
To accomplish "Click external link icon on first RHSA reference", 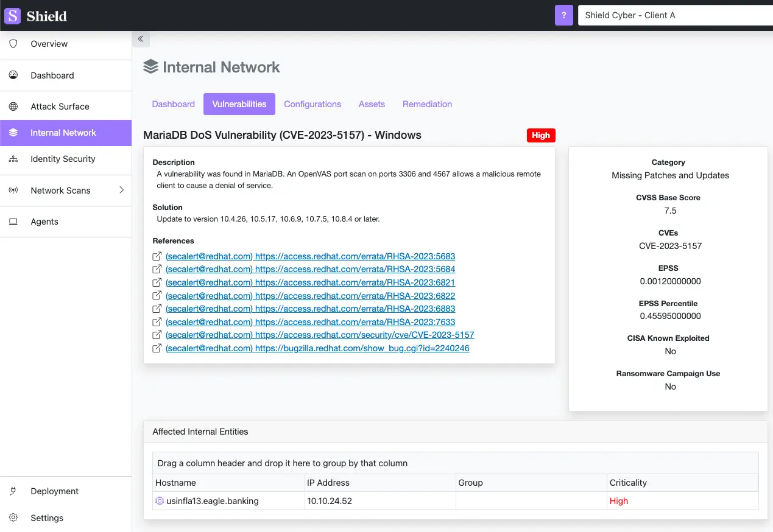I will pos(156,256).
